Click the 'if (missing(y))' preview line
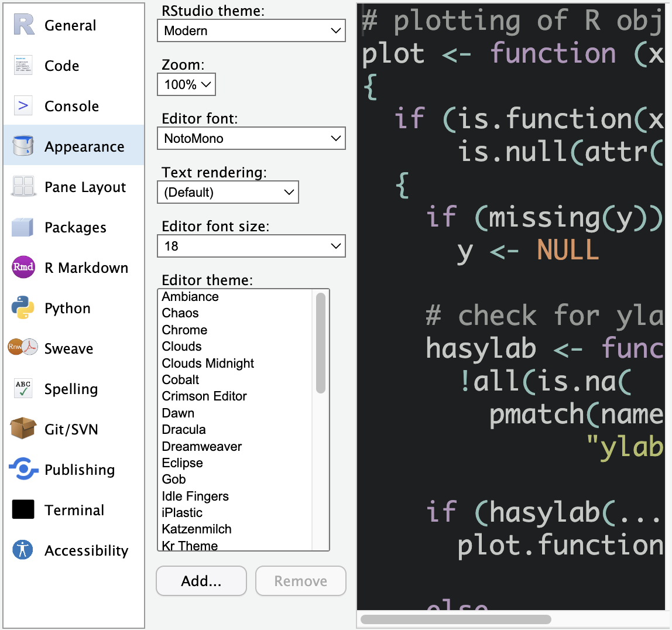 click(x=545, y=217)
